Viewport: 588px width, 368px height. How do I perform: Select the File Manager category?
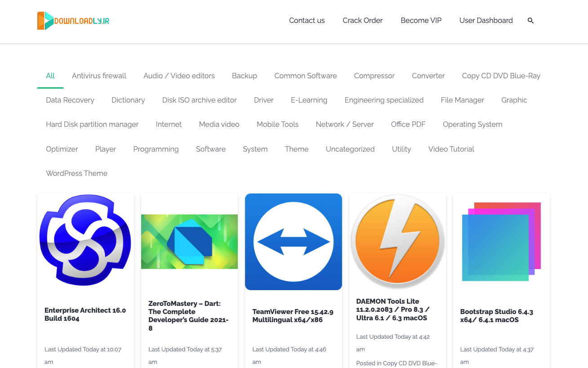pos(463,100)
